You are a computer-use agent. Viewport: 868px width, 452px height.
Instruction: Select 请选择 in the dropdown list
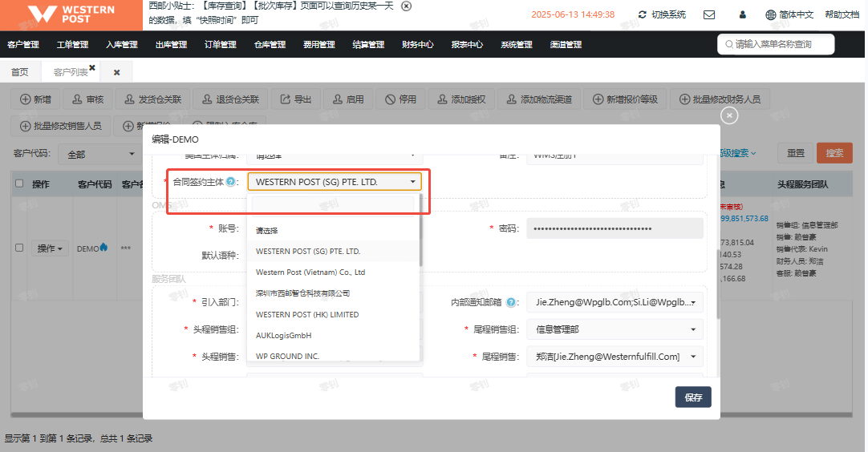pyautogui.click(x=333, y=230)
